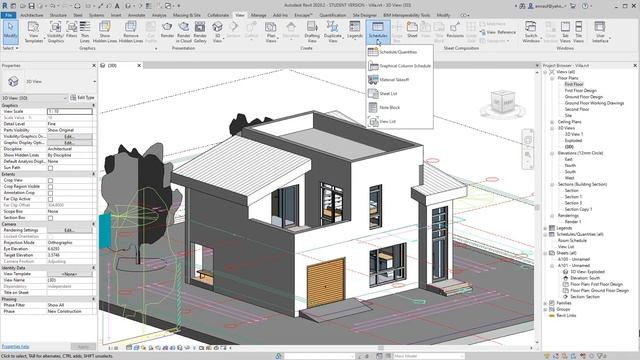Screen dimensions: 640x360
Task: Click the Switch Windows tool
Action: [531, 32]
